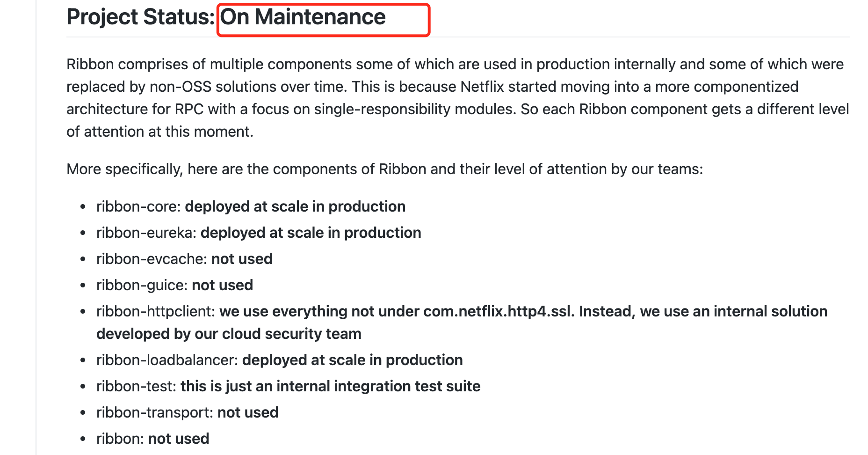Click the bullet point before ribbon-core
The width and height of the screenshot is (868, 455).
click(x=83, y=207)
